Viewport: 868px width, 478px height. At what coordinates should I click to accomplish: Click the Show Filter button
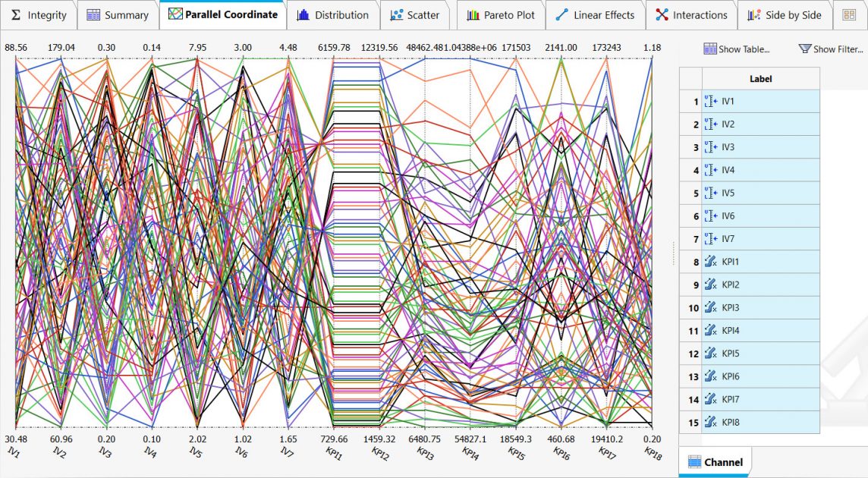[831, 49]
